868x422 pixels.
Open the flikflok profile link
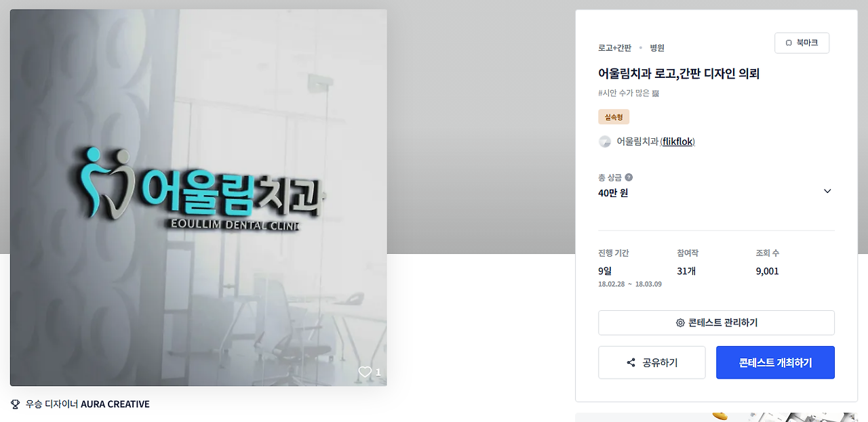[677, 142]
